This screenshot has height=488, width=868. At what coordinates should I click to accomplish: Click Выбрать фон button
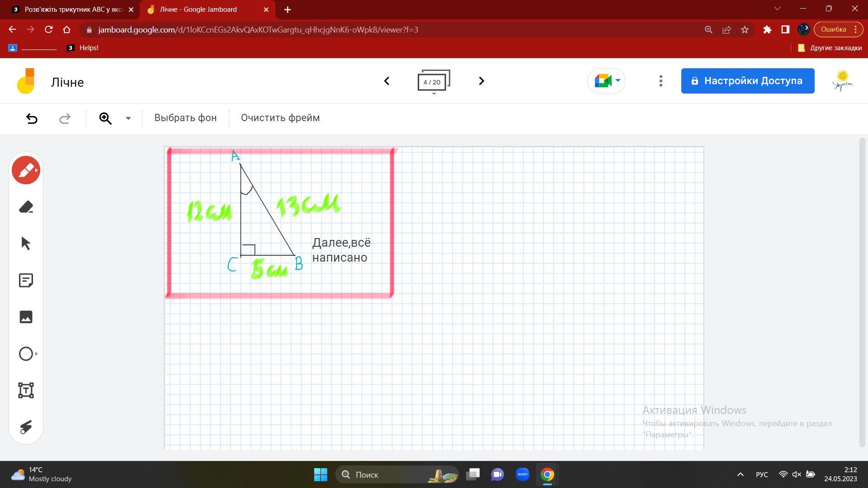[x=185, y=118]
